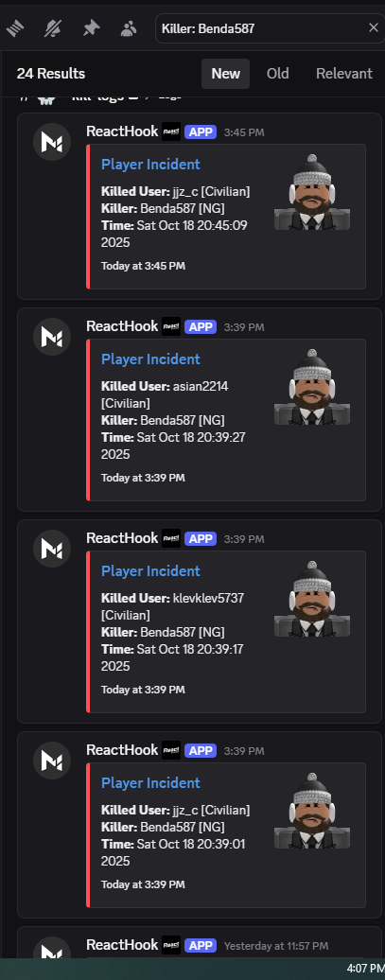The image size is (385, 980).
Task: View character thumbnail in 3:45 PM embed
Action: (x=312, y=192)
